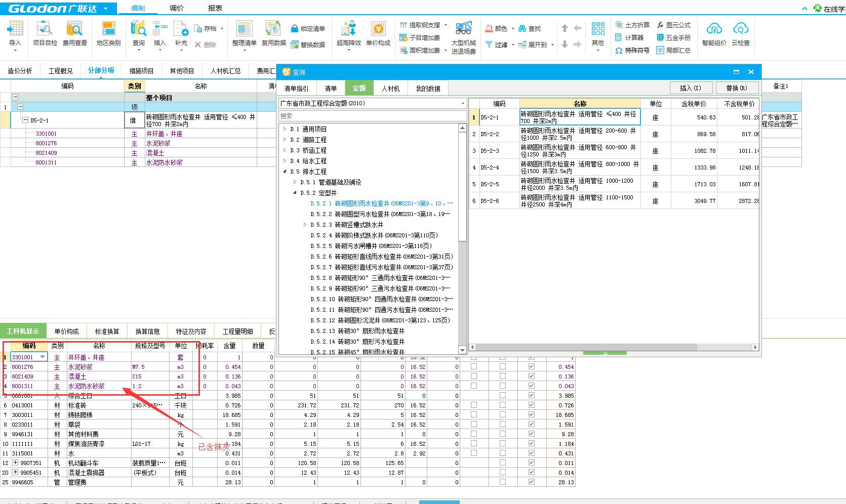Select the 人材机 tab in query dialog
846x504 pixels.
[390, 89]
